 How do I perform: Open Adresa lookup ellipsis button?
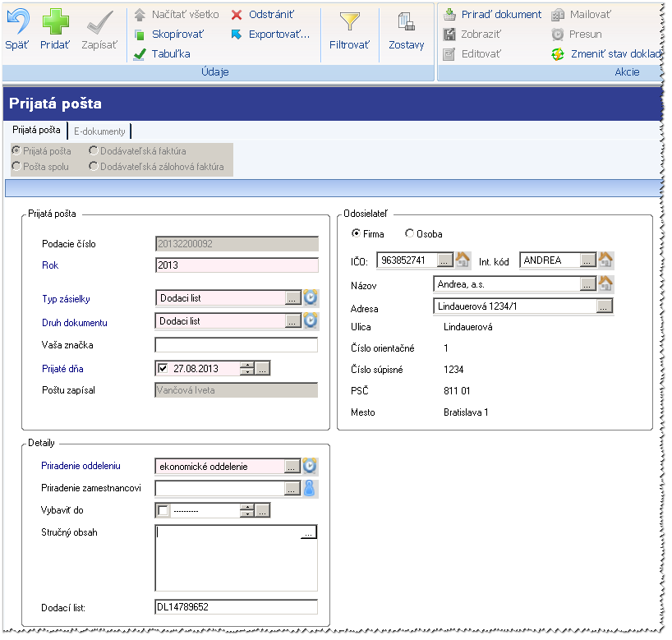click(x=605, y=306)
